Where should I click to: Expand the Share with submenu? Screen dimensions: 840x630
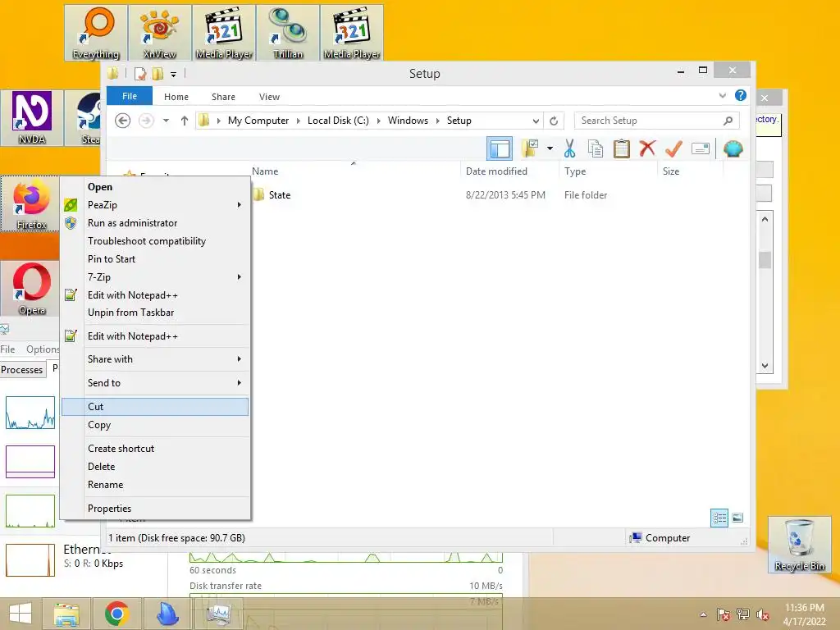point(155,359)
